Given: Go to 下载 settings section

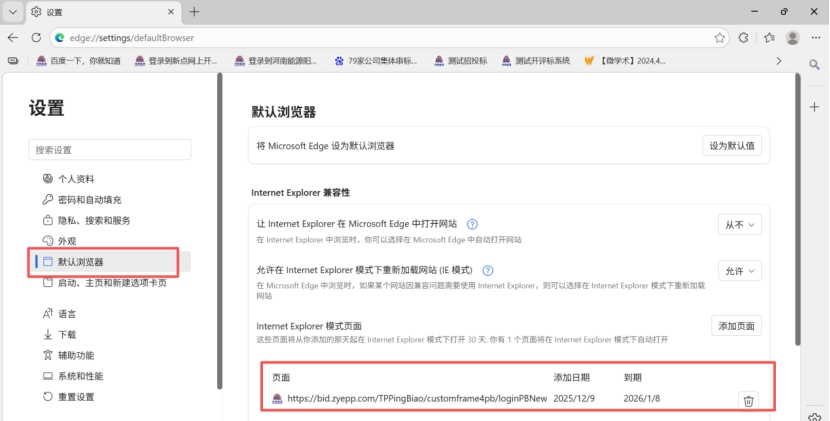Looking at the screenshot, I should pyautogui.click(x=66, y=334).
